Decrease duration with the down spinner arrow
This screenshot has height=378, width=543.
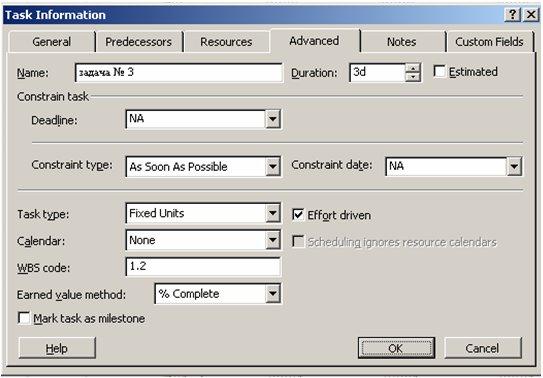(x=412, y=77)
